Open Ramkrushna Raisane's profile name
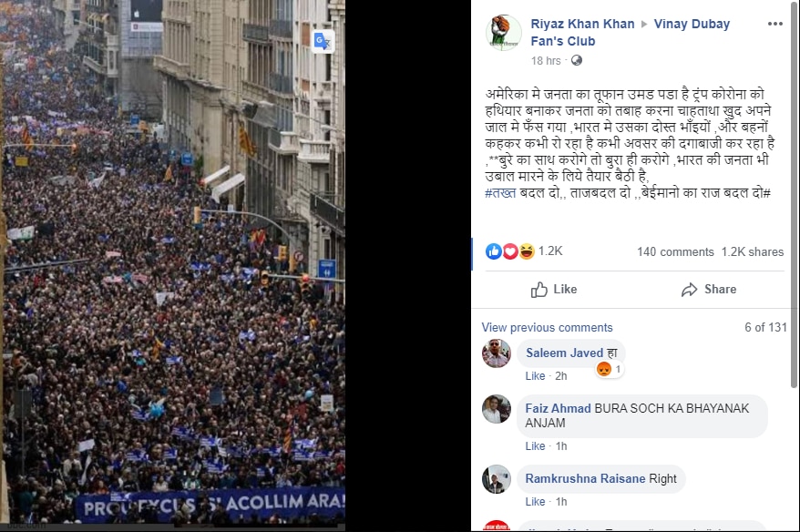This screenshot has height=532, width=800. click(585, 478)
